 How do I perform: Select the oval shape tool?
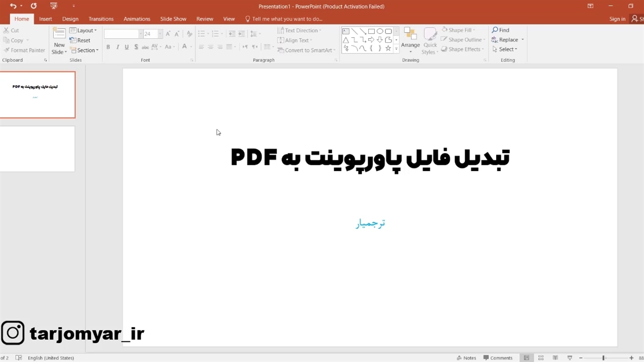380,31
